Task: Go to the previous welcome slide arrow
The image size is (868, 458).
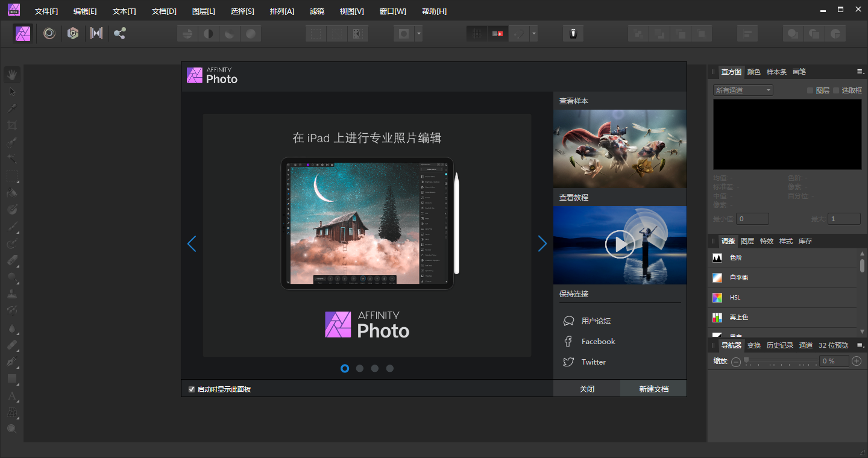Action: 192,243
